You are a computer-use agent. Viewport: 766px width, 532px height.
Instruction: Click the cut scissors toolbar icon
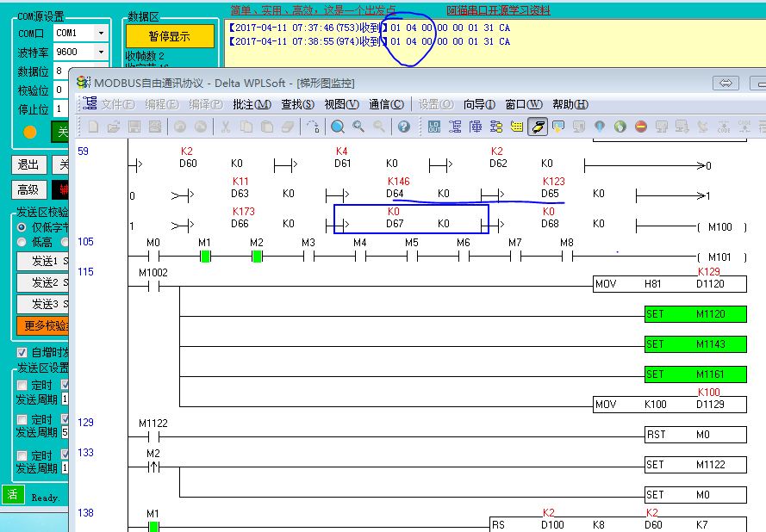click(225, 127)
